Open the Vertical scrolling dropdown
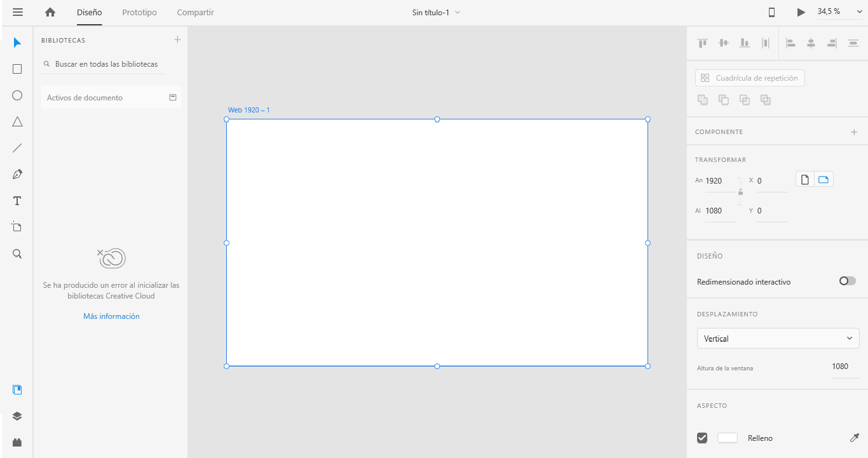This screenshot has height=458, width=868. [778, 339]
